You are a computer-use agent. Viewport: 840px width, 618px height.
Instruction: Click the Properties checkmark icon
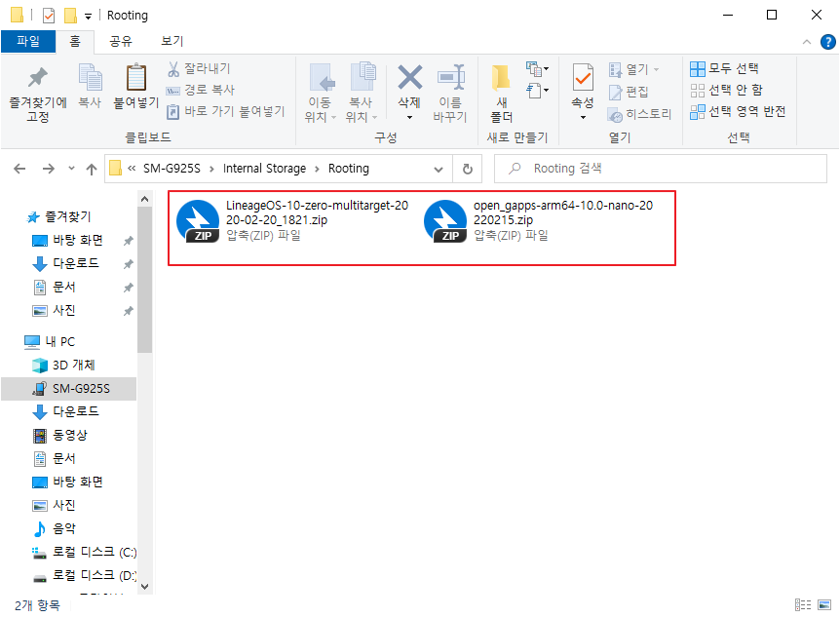[583, 78]
